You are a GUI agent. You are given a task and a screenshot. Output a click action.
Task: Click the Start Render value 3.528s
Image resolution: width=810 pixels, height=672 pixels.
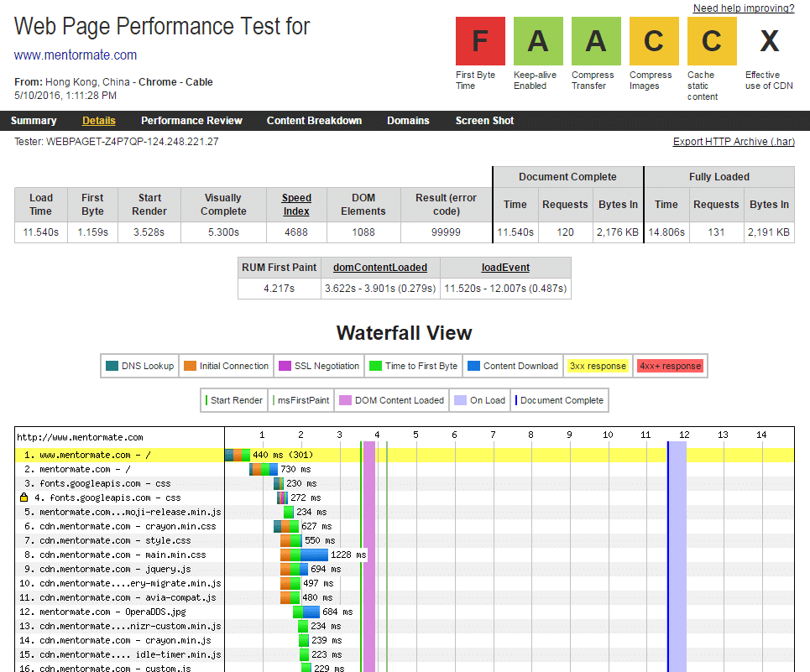[x=149, y=232]
